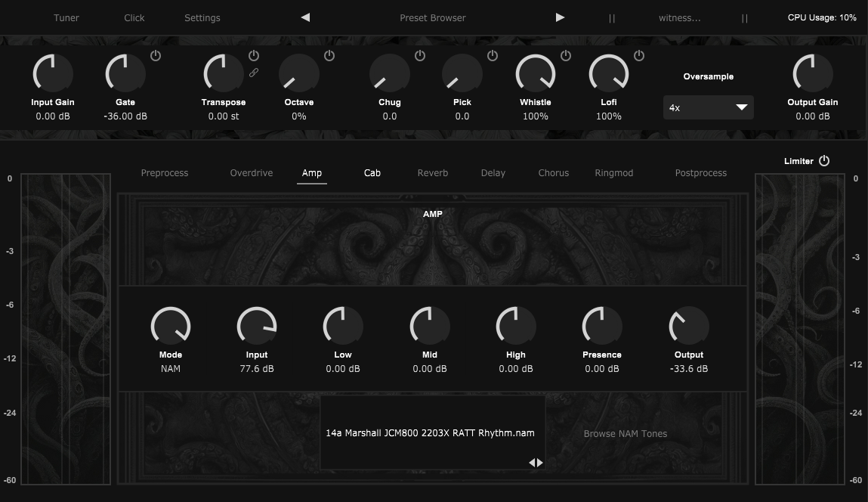Open the Tuner
Image resolution: width=868 pixels, height=502 pixels.
66,17
